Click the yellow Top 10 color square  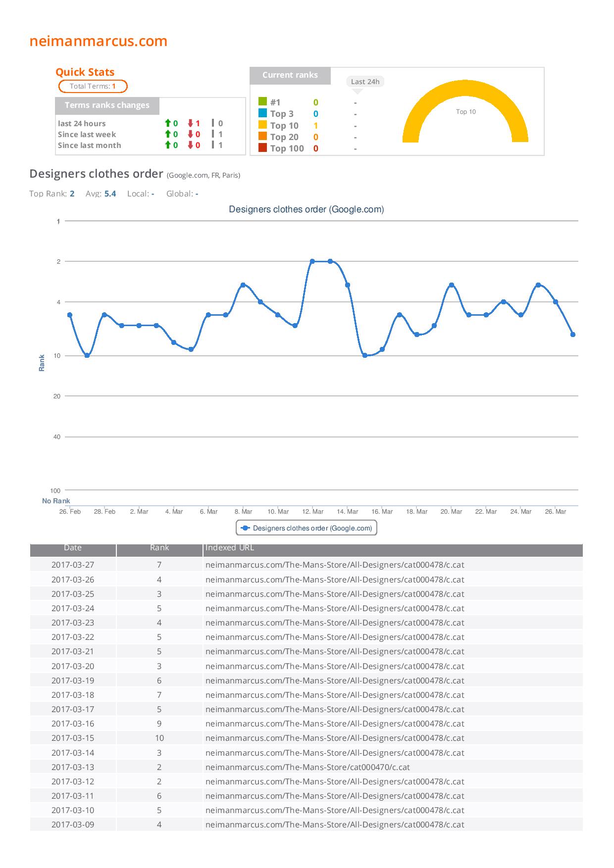262,125
